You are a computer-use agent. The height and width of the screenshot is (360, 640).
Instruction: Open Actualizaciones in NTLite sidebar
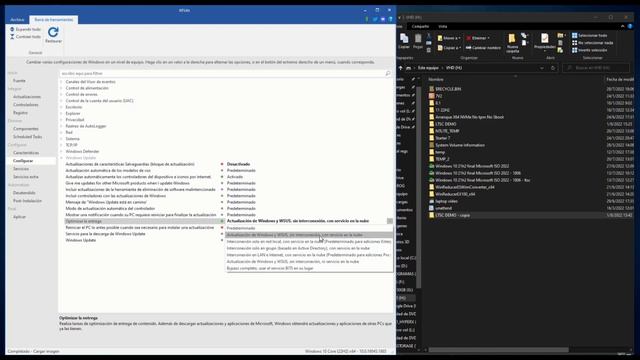[27, 97]
